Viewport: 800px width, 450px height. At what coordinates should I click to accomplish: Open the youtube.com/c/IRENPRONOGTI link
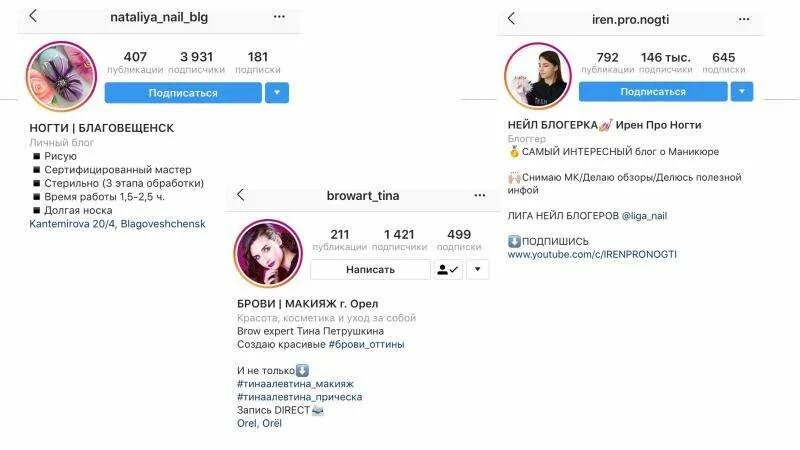[x=592, y=254]
